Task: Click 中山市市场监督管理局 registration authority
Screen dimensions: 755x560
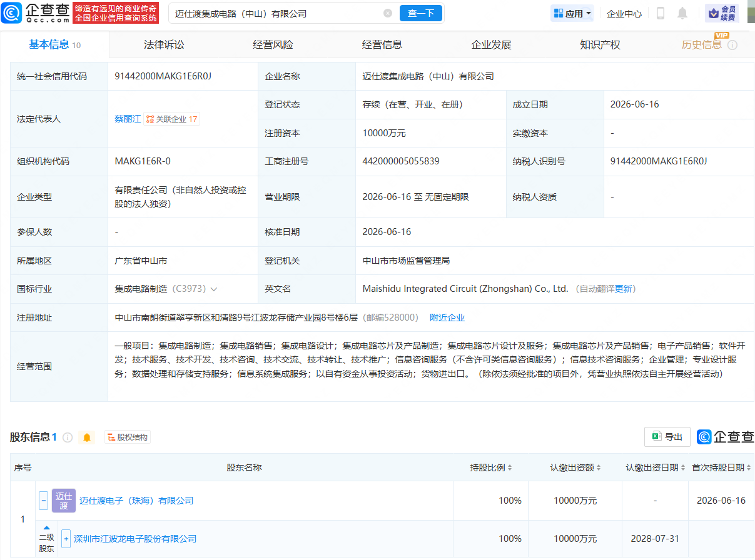Action: 406,261
